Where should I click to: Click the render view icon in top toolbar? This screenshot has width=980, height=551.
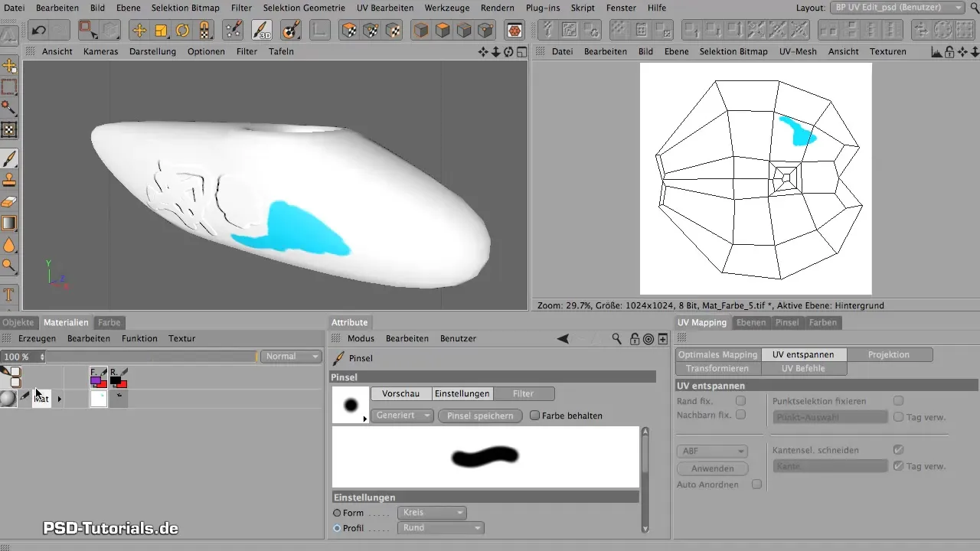pyautogui.click(x=514, y=31)
